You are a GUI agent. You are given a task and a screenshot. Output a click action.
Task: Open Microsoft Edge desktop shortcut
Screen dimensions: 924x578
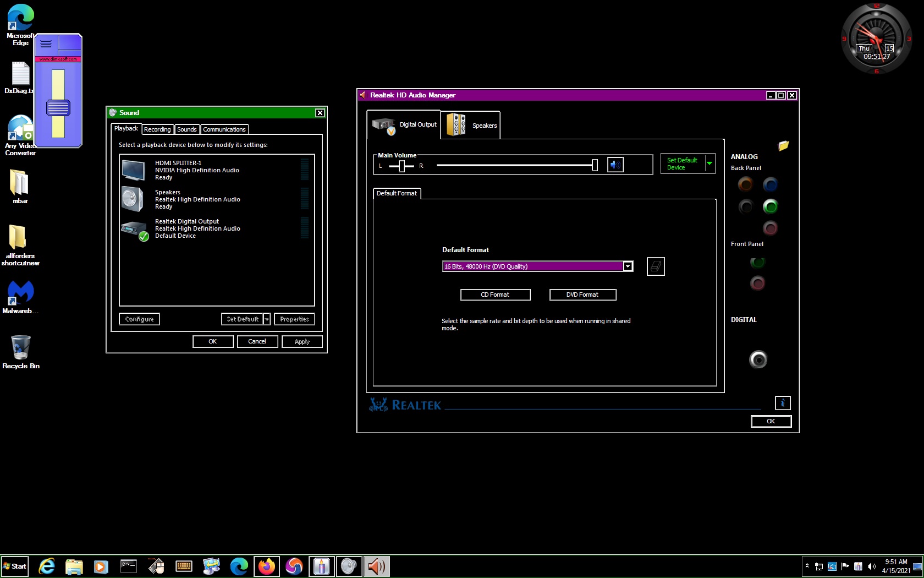20,25
